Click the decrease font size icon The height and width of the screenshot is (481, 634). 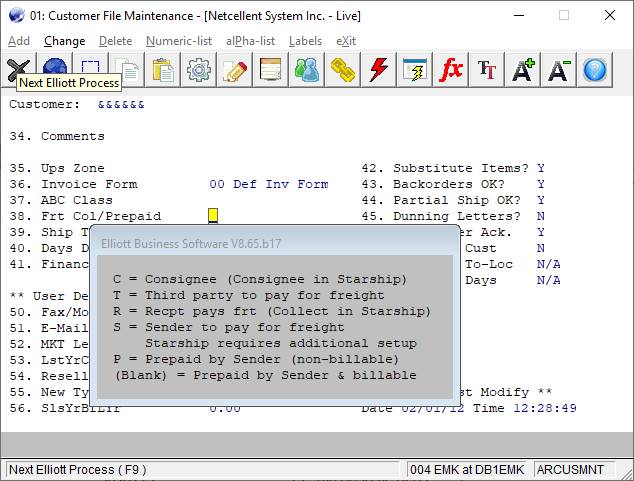click(x=559, y=70)
